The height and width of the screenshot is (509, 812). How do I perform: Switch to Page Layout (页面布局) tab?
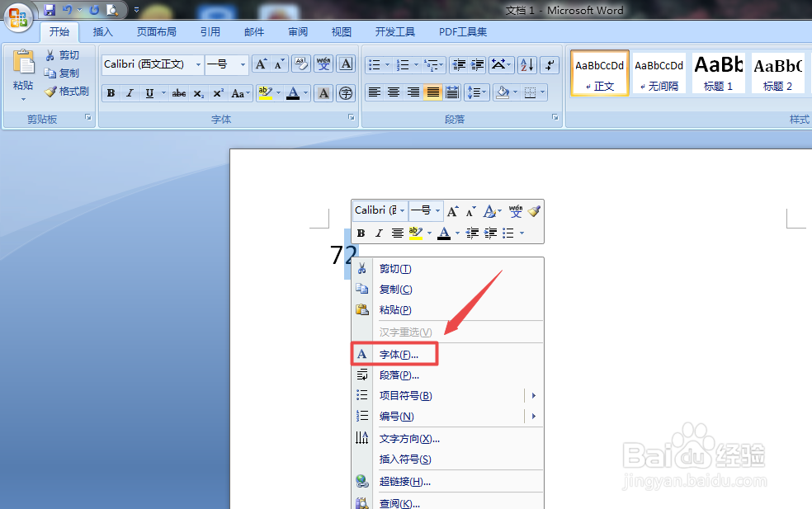157,31
